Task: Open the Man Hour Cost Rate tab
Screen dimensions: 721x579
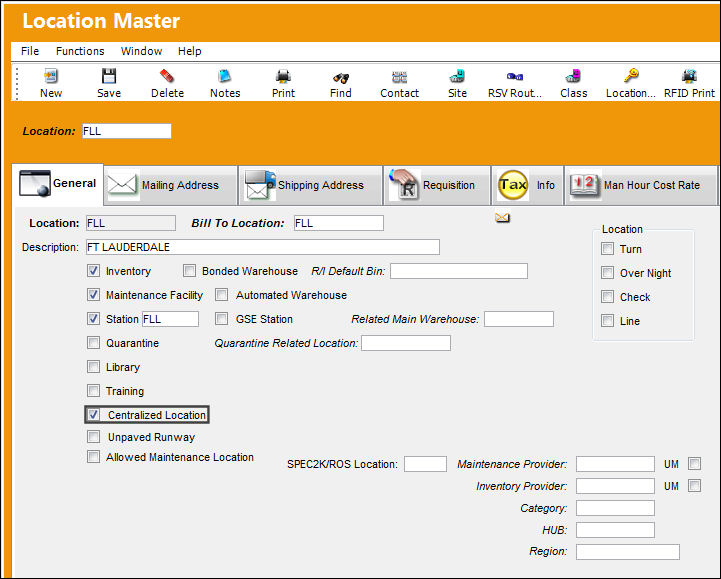Action: pos(641,185)
